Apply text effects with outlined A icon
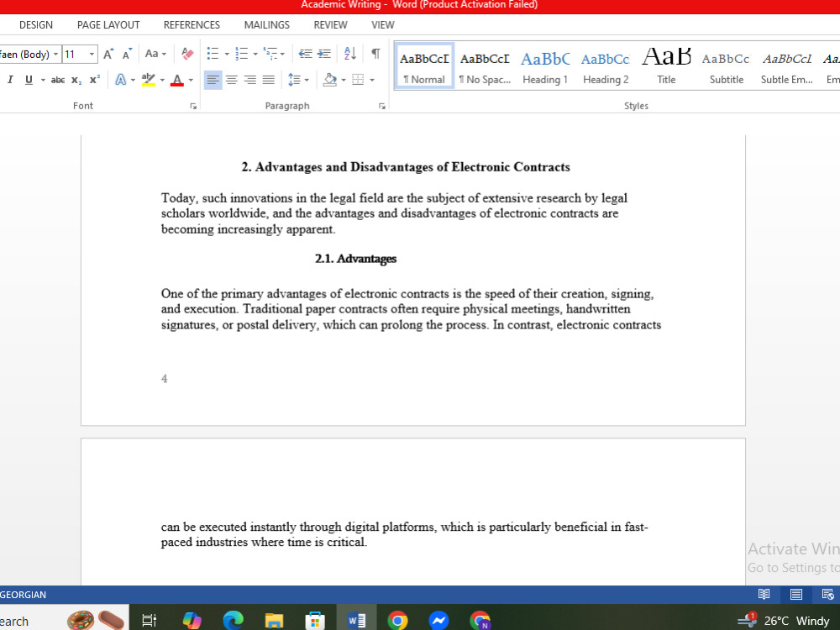Viewport: 840px width, 630px height. [x=120, y=80]
